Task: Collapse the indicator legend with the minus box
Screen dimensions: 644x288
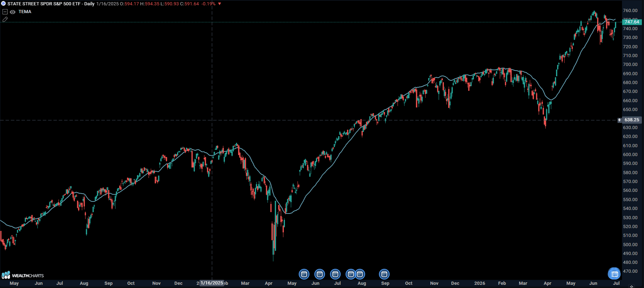Action: [x=5, y=12]
